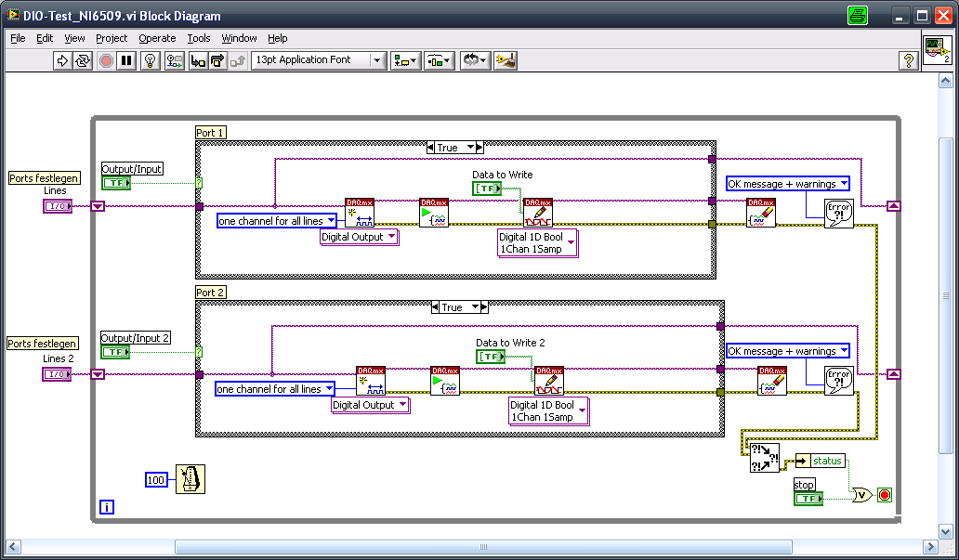Image resolution: width=959 pixels, height=560 pixels.
Task: Select DAQmx Create Channel node in Port 2
Action: pos(371,380)
